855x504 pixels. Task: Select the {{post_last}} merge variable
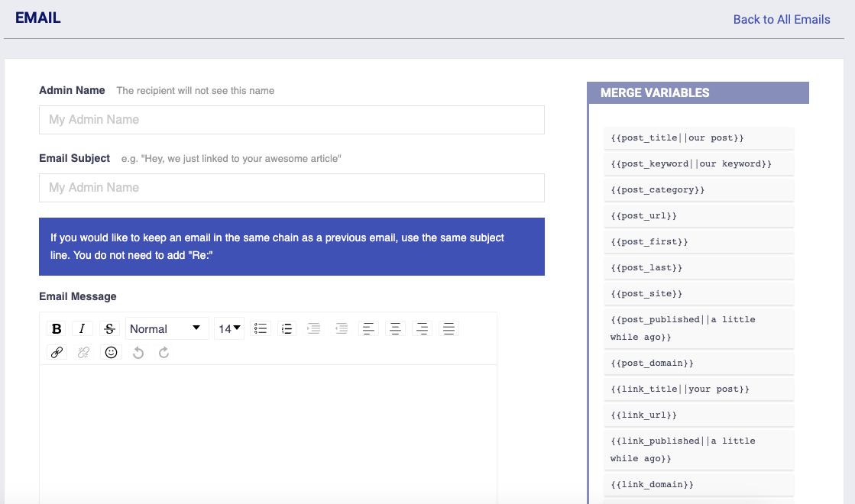pos(698,267)
